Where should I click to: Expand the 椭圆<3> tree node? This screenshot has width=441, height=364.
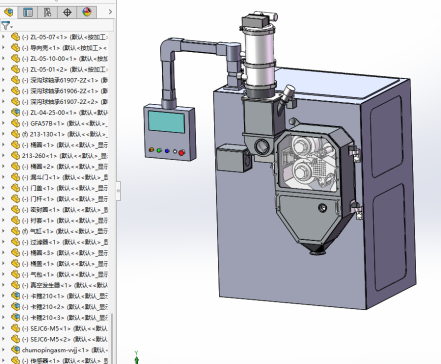point(3,253)
